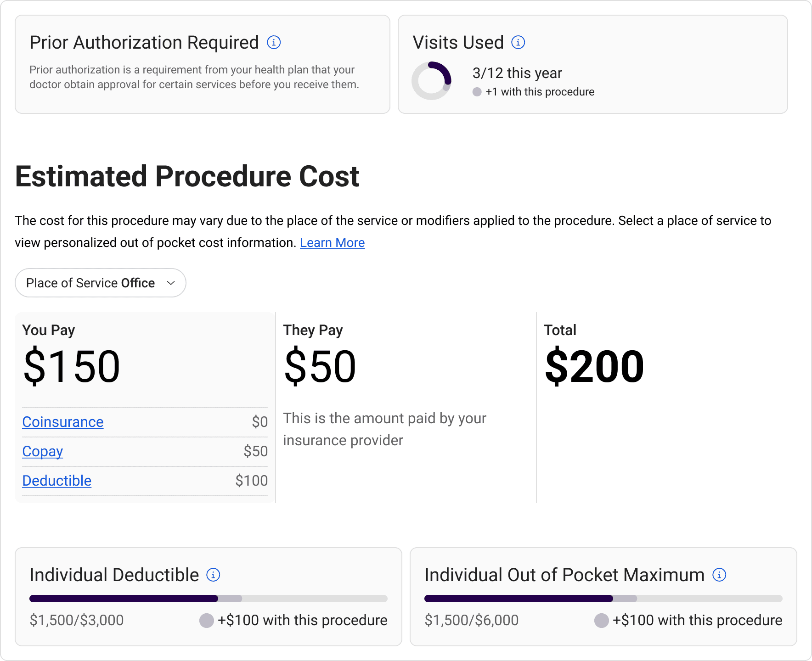This screenshot has width=812, height=661.
Task: Click info icon next to Visits Used
Action: [518, 43]
